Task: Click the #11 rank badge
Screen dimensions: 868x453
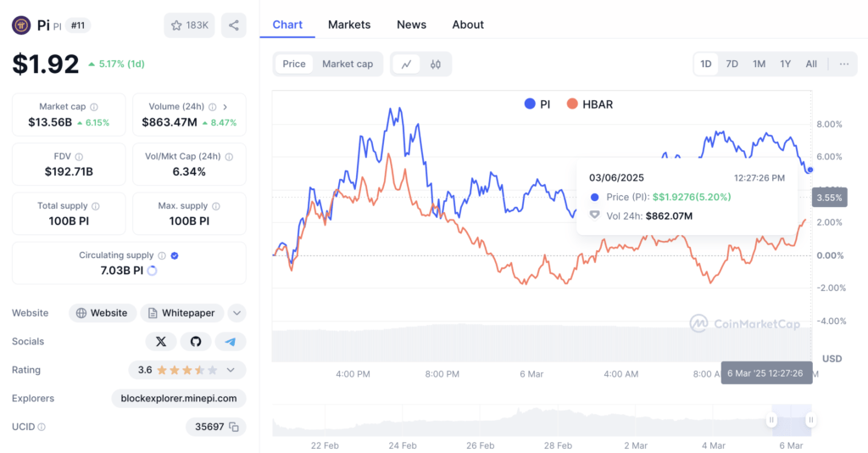Action: click(x=78, y=25)
